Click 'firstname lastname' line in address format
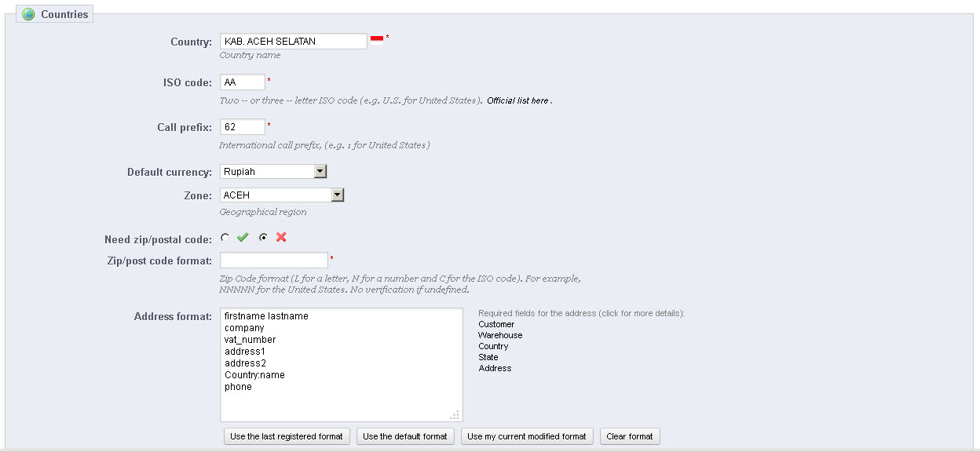Viewport: 980px width, 452px height. point(266,316)
